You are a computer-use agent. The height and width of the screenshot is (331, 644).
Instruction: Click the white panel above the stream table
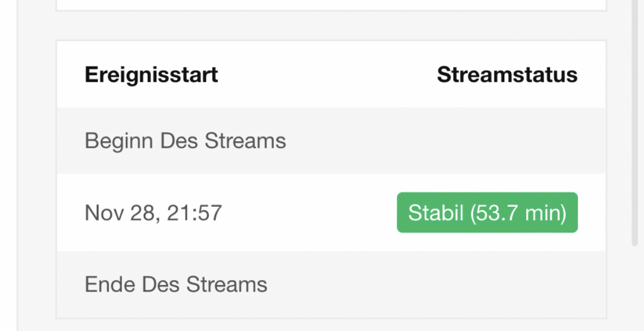331,4
